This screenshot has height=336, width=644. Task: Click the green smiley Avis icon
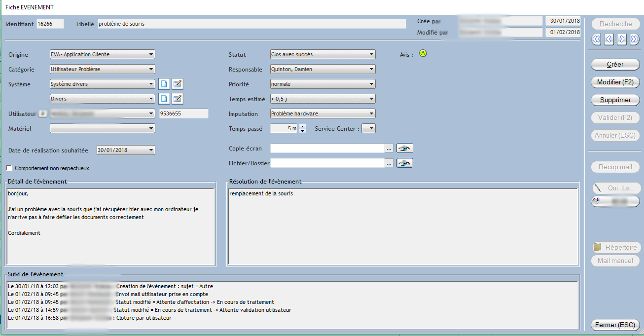(423, 53)
